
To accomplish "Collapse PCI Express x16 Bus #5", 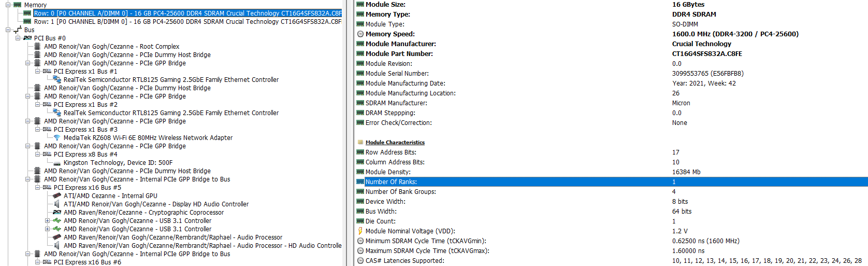I will pos(38,188).
